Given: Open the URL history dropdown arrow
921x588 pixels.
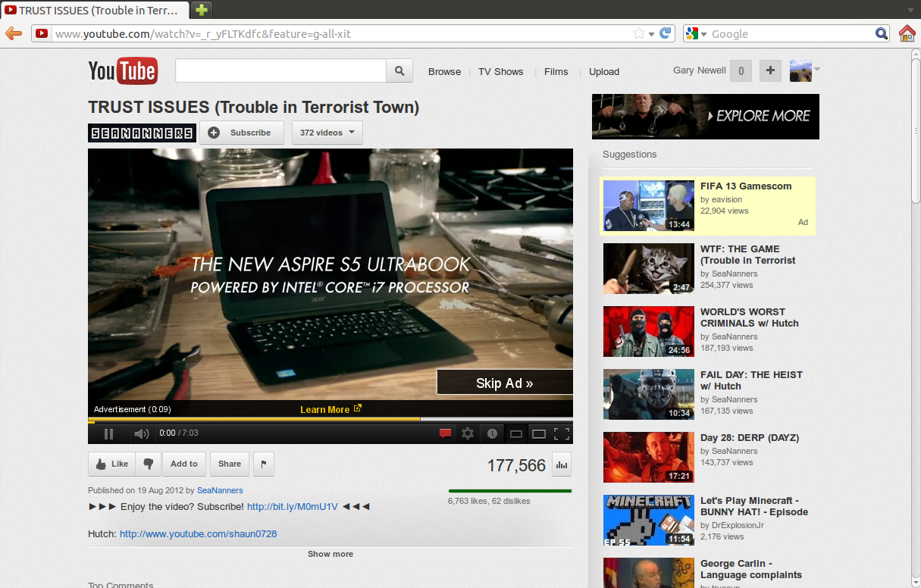Looking at the screenshot, I should coord(651,34).
